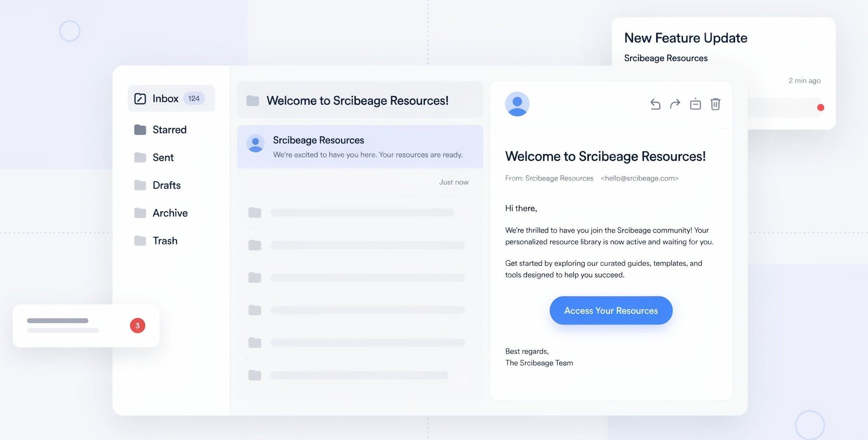
Task: Click the Sent folder icon
Action: (140, 157)
